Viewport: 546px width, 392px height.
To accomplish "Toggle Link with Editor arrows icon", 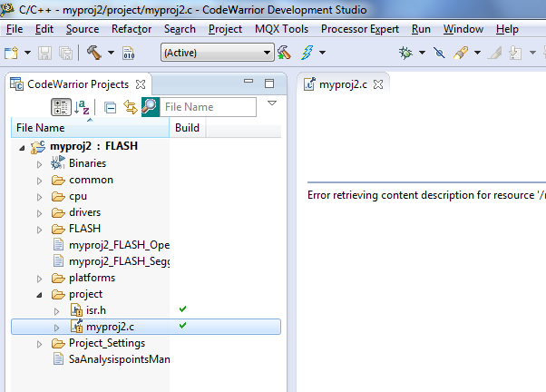I will click(131, 107).
